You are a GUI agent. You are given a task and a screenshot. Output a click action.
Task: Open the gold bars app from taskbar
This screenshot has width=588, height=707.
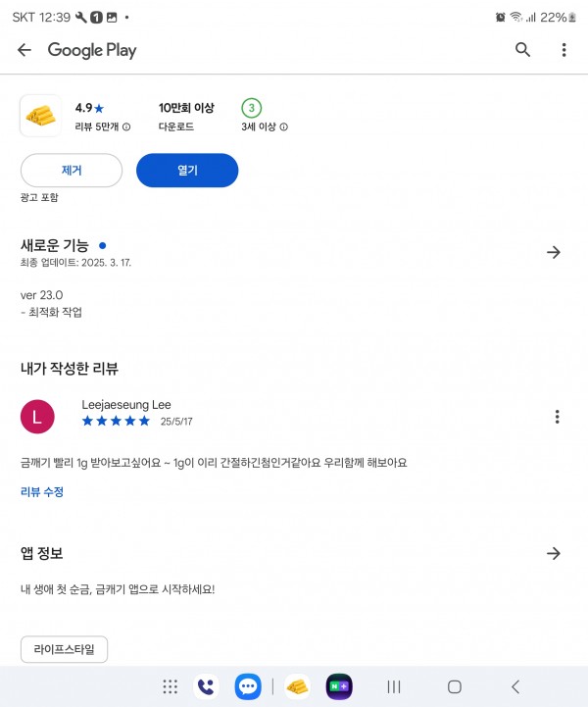(x=297, y=686)
